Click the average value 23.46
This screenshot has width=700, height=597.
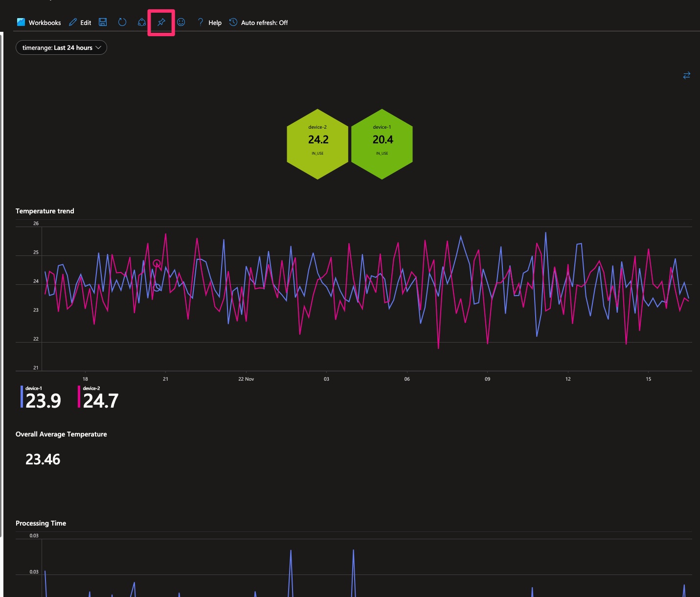pos(43,459)
